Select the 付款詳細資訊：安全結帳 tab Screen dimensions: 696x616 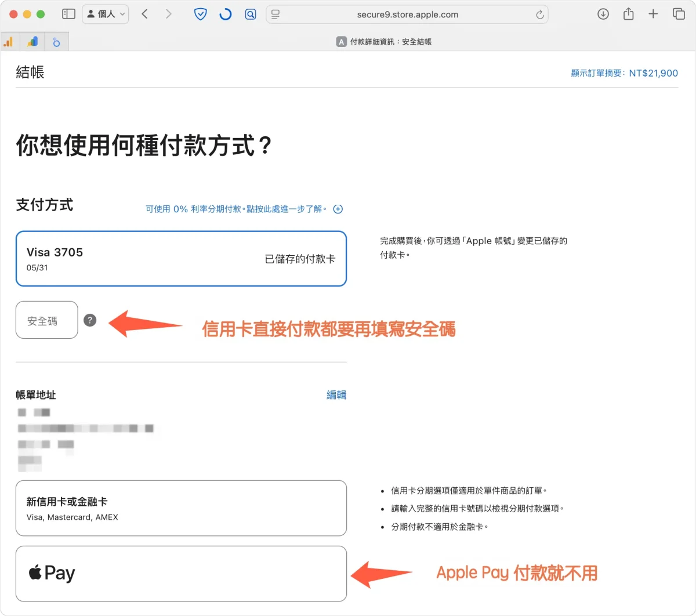tap(383, 42)
